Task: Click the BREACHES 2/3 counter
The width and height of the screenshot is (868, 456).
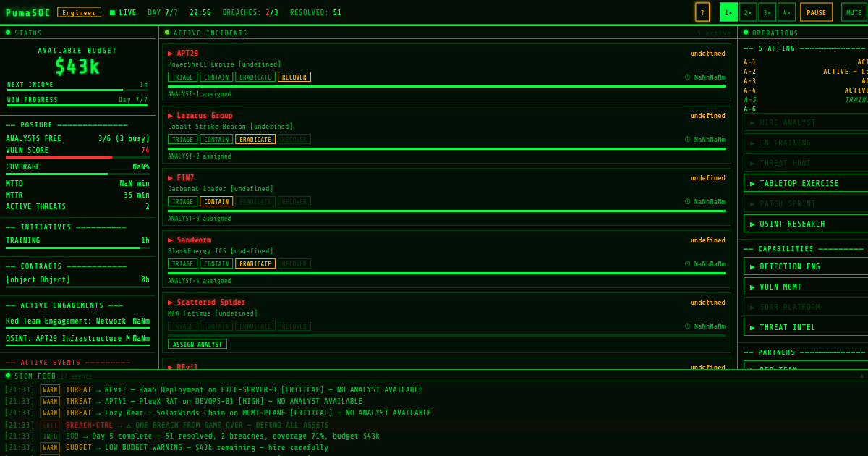Action: pyautogui.click(x=251, y=12)
